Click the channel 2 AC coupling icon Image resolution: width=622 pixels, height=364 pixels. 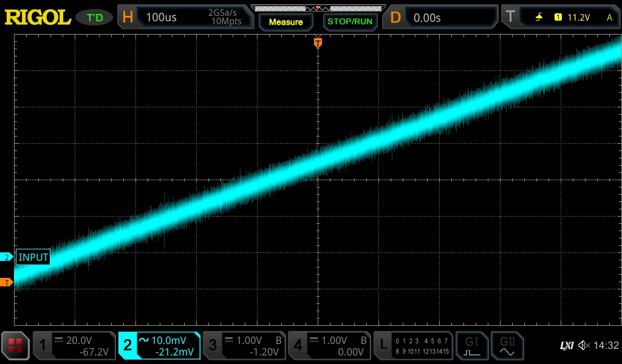tap(143, 340)
